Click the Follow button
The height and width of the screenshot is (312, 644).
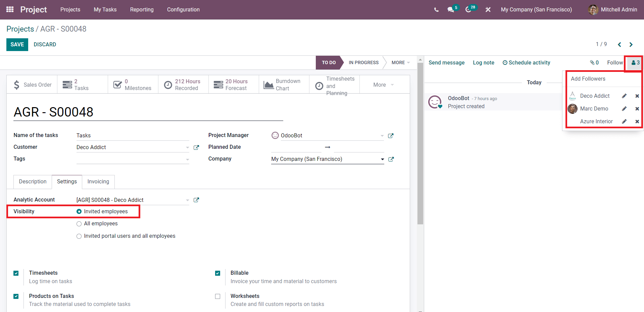click(x=615, y=63)
